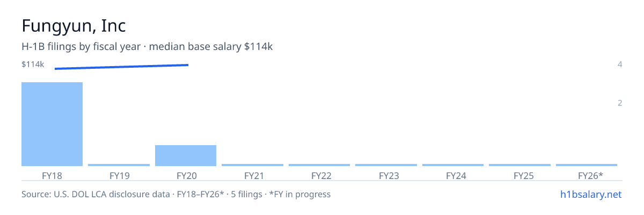Click the FY18 axis label
Image resolution: width=644 pixels, height=215 pixels.
52,175
